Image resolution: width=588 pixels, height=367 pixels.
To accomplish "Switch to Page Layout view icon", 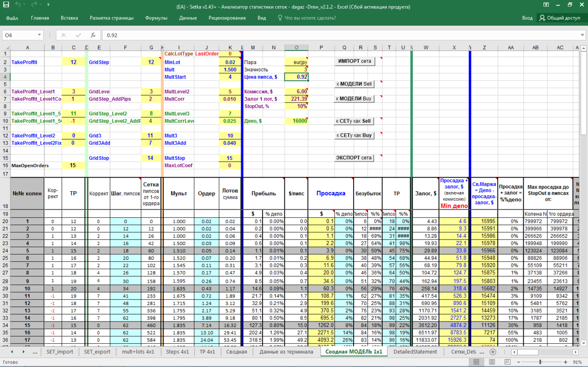I will (x=492, y=362).
